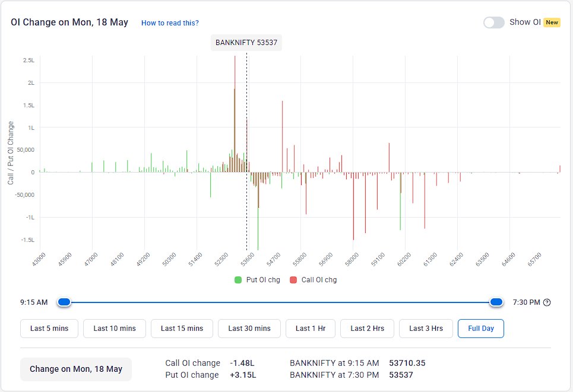Select the Last 5 mins button
The image size is (573, 392).
(x=49, y=329)
